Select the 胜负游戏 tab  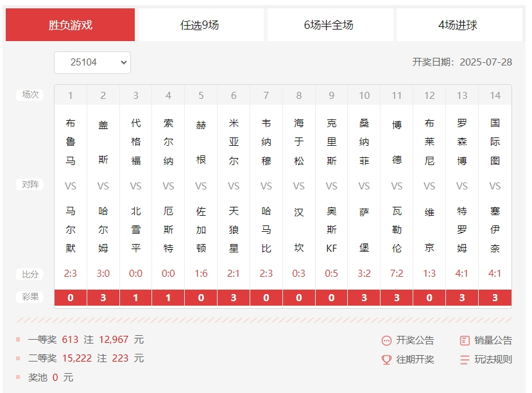pos(70,24)
